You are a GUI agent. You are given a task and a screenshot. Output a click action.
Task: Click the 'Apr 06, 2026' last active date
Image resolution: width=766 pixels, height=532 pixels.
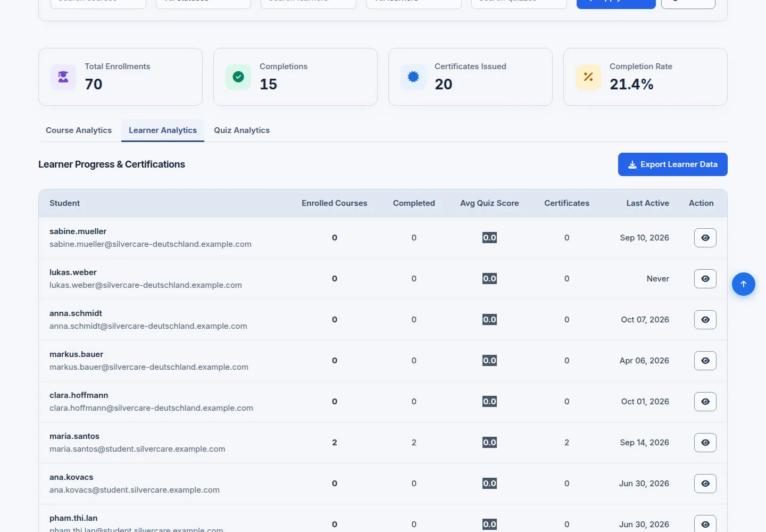[x=645, y=361]
